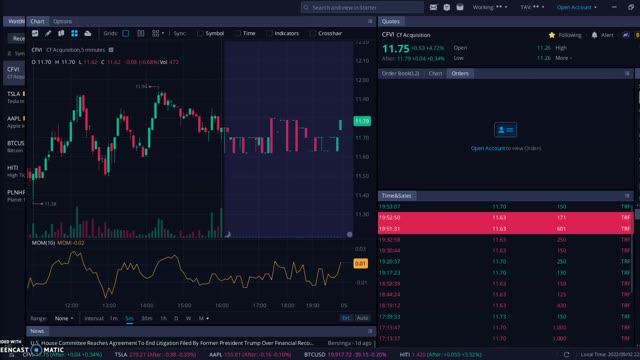The width and height of the screenshot is (640, 360).
Task: Select the D daily interval
Action: pyautogui.click(x=176, y=318)
